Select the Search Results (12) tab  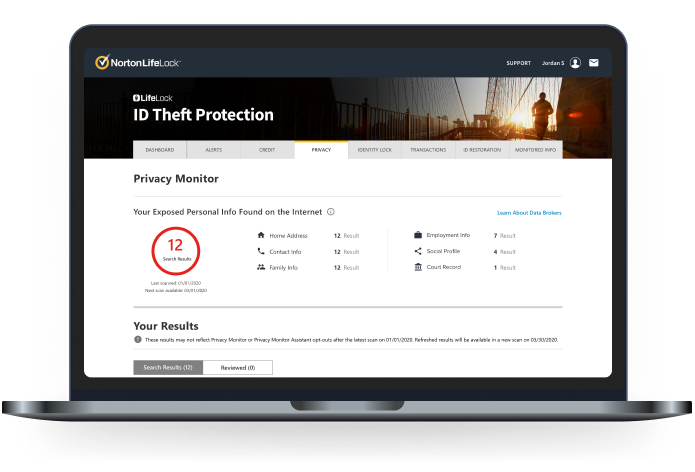point(168,367)
